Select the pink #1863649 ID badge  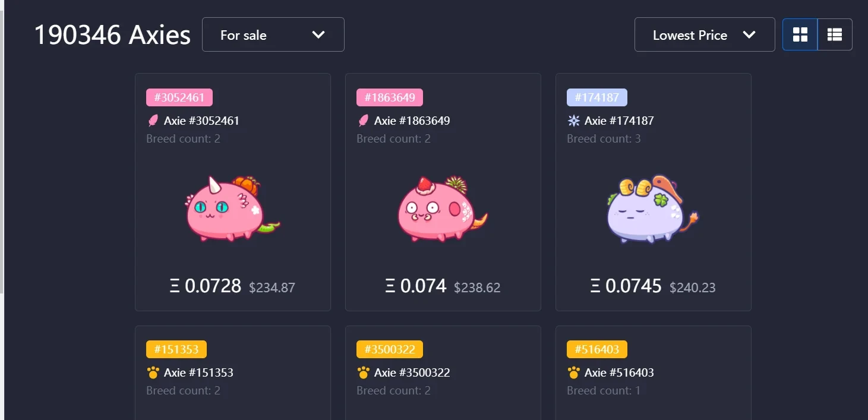390,97
